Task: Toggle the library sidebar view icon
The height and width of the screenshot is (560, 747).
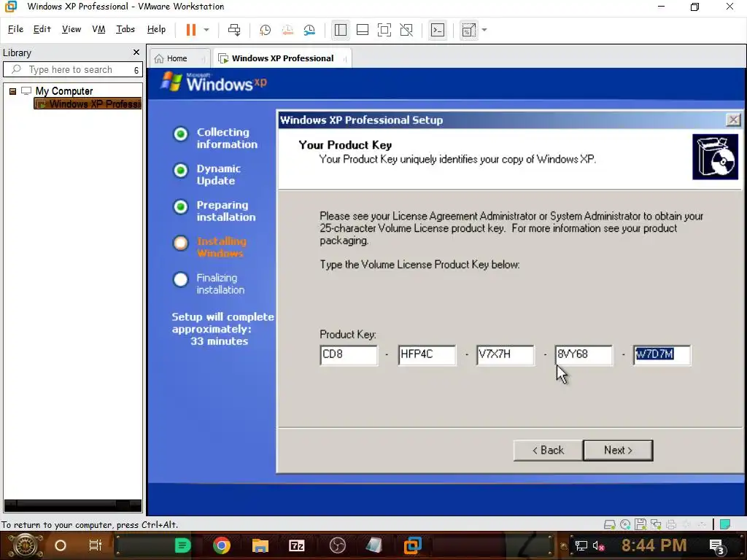Action: click(341, 30)
